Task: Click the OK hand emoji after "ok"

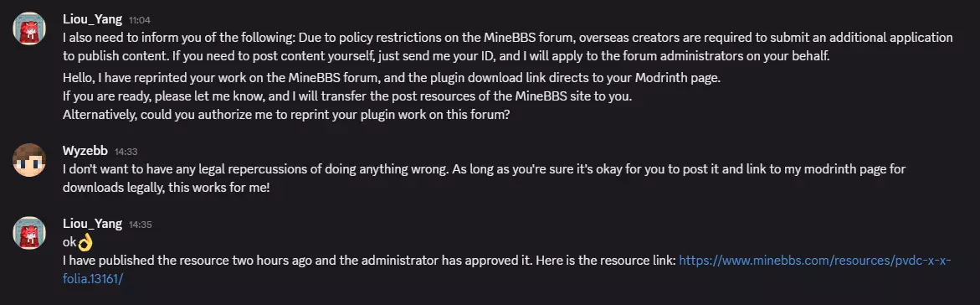Action: pos(85,241)
